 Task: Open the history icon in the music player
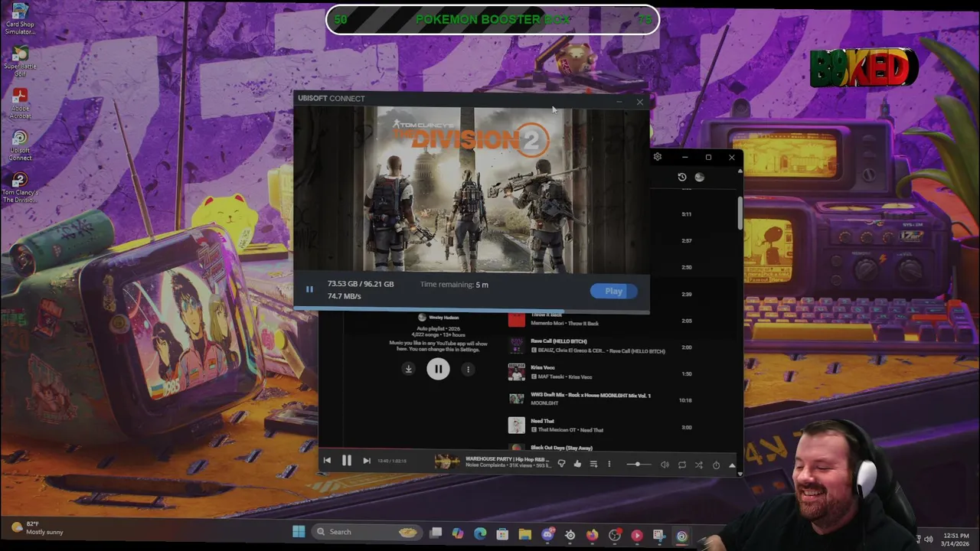[x=682, y=177]
